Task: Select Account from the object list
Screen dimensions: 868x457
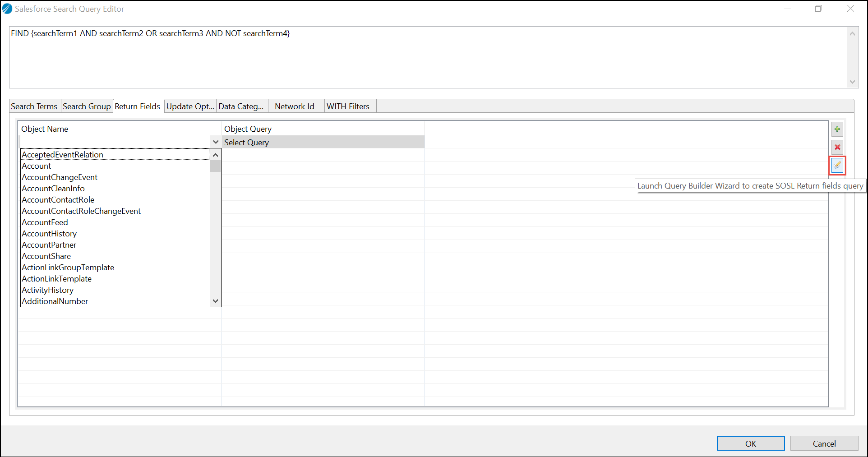Action: tap(115, 166)
